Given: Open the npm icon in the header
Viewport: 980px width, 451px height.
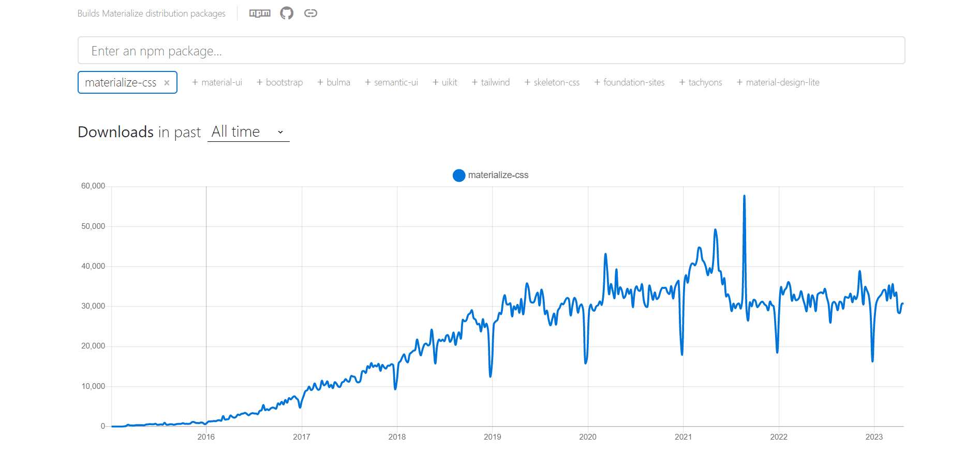Looking at the screenshot, I should coord(259,13).
